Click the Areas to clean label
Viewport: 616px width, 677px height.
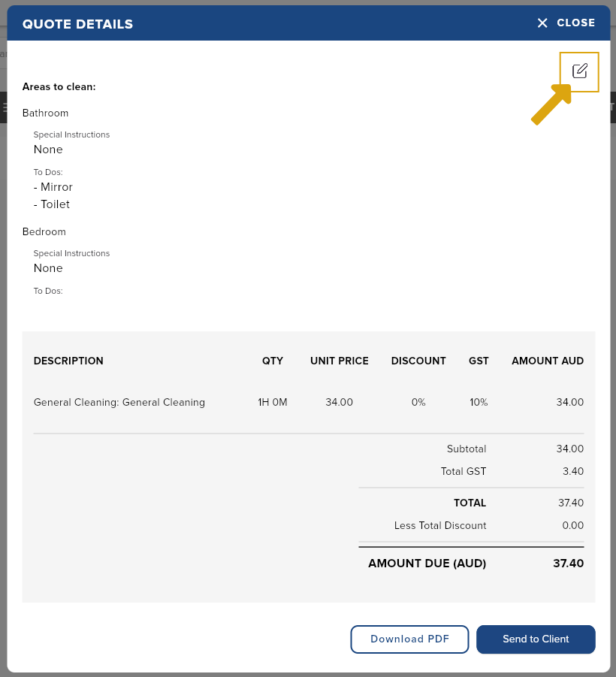click(59, 86)
